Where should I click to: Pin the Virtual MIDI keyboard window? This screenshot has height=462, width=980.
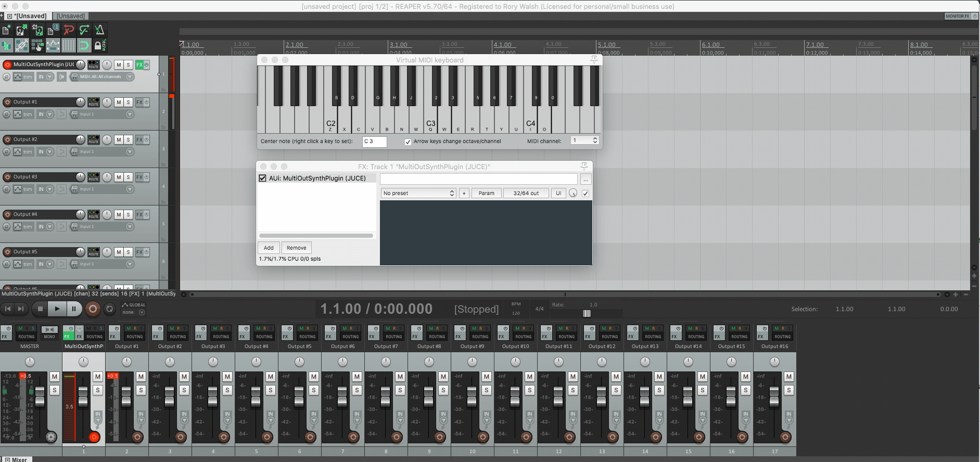(x=594, y=60)
